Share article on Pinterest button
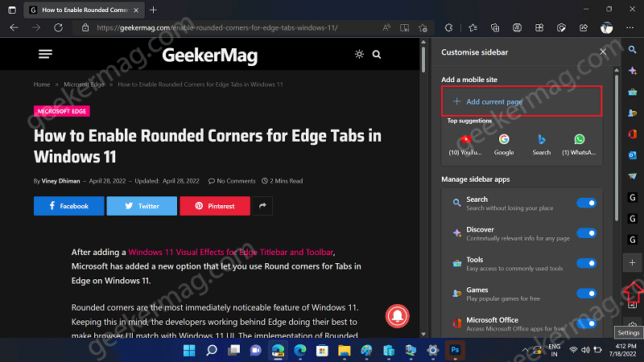The width and height of the screenshot is (644, 362). coord(215,206)
